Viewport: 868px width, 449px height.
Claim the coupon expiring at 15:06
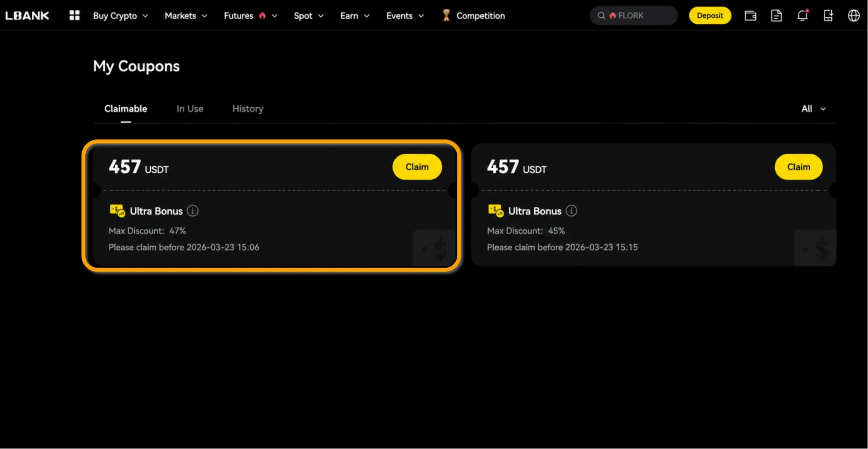417,167
